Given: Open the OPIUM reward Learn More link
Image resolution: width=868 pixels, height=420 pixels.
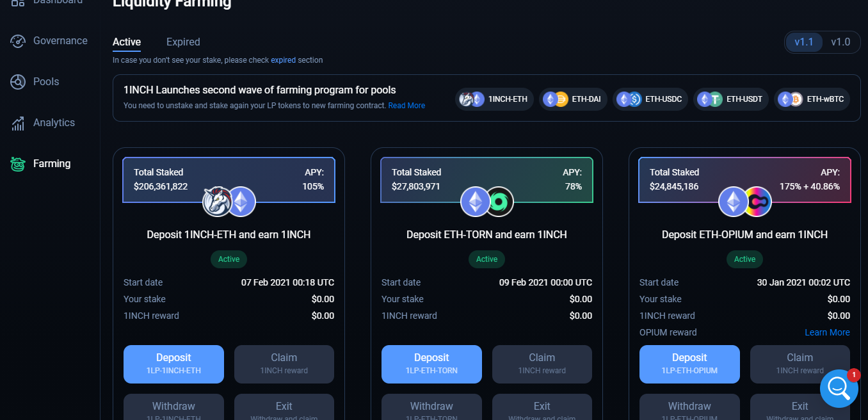Looking at the screenshot, I should pos(827,332).
